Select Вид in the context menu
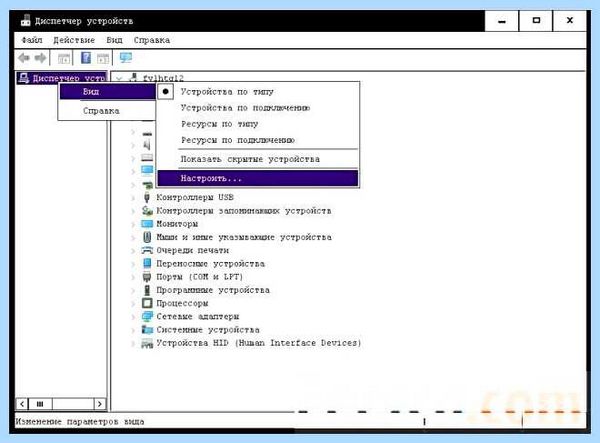Viewport: 600px width, 443px height. click(x=108, y=92)
